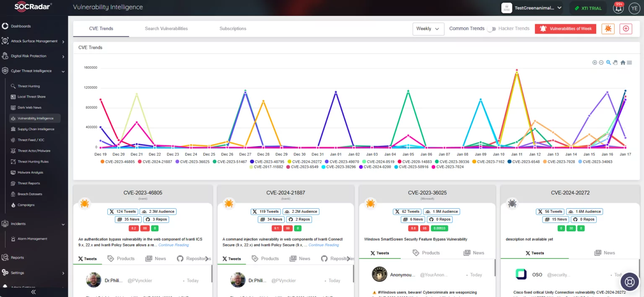Expand Attack Surface Management menu
The width and height of the screenshot is (644, 297).
(x=34, y=41)
